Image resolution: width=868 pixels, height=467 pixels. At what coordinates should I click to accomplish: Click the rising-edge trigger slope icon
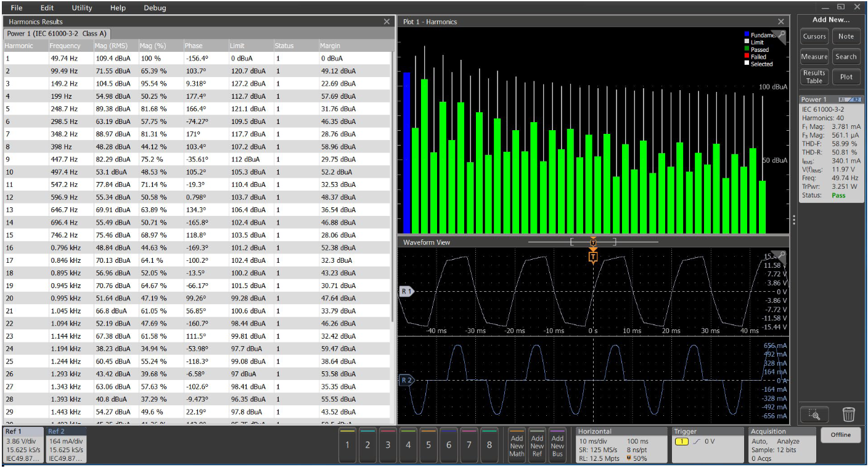click(x=698, y=442)
